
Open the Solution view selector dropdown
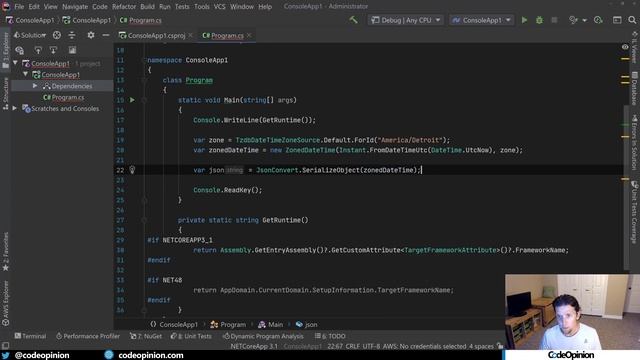click(x=30, y=36)
